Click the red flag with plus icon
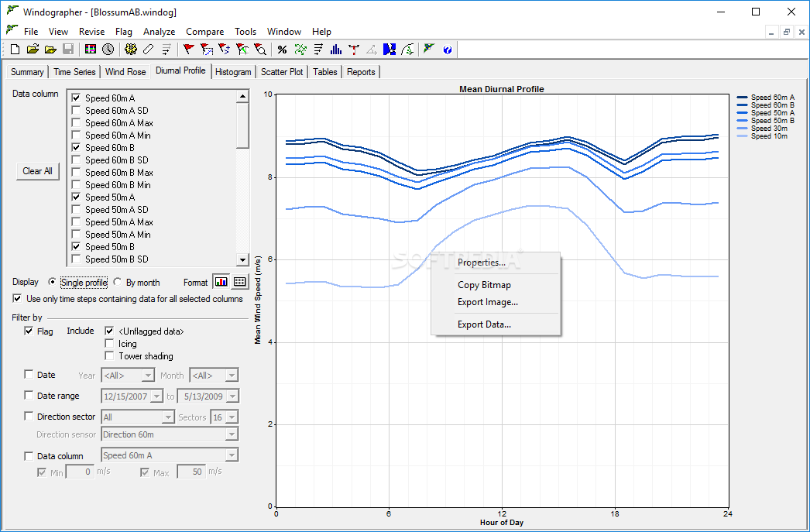810x532 pixels. click(x=225, y=50)
